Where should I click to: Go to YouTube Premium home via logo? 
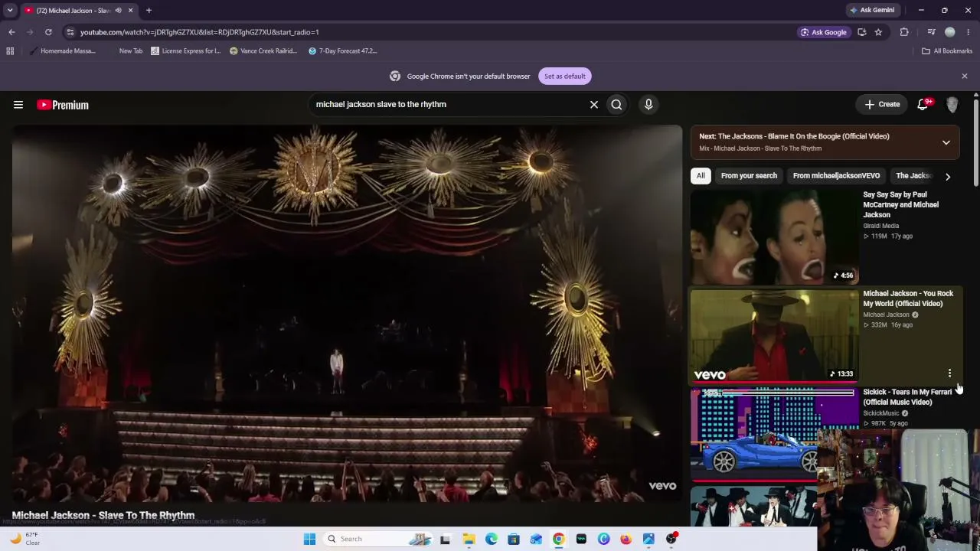click(63, 105)
